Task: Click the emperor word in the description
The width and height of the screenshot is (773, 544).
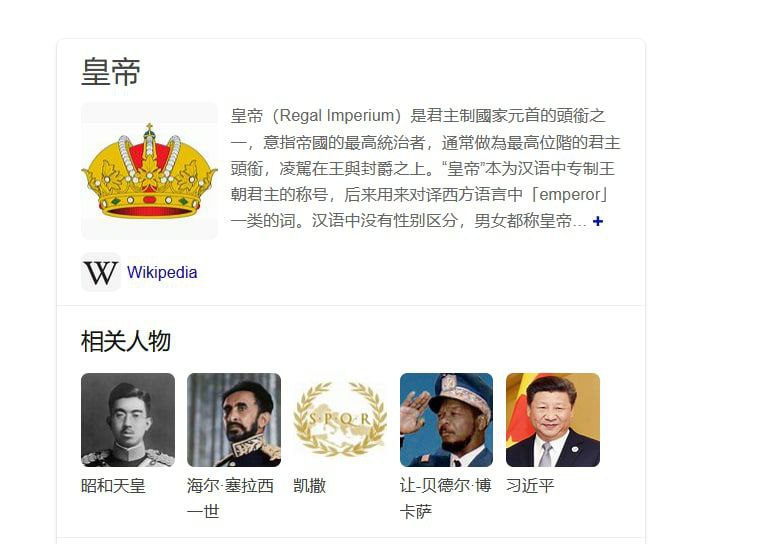Action: [x=570, y=194]
